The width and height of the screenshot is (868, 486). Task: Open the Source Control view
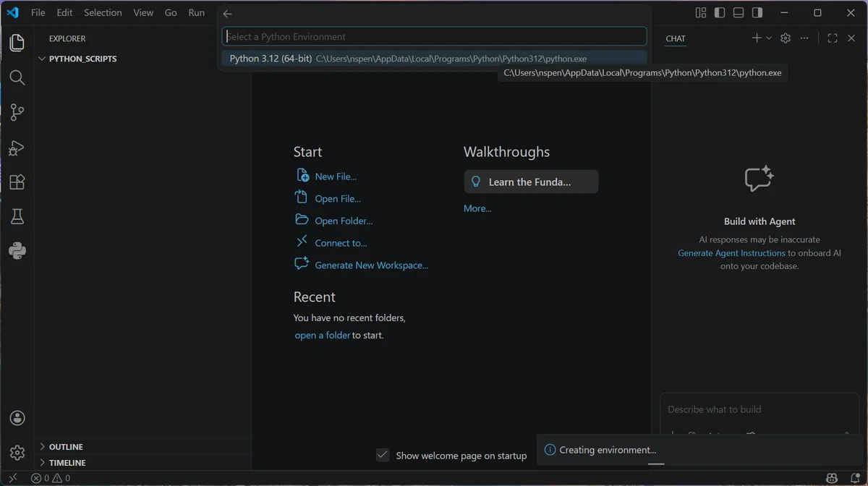pos(17,112)
